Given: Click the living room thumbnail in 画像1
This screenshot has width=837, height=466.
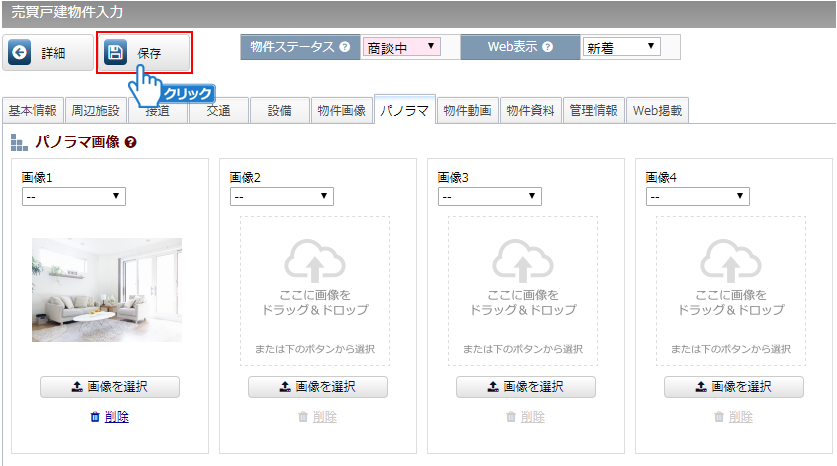Looking at the screenshot, I should [107, 290].
